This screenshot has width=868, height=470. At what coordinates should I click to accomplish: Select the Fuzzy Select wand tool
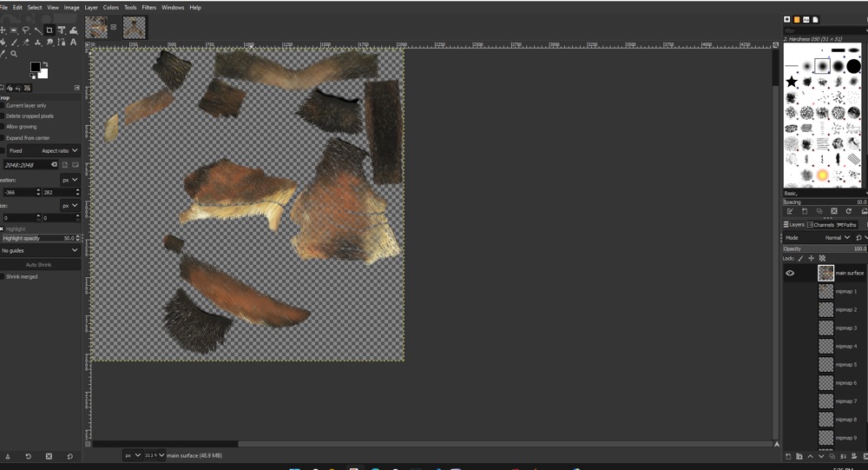(x=37, y=30)
